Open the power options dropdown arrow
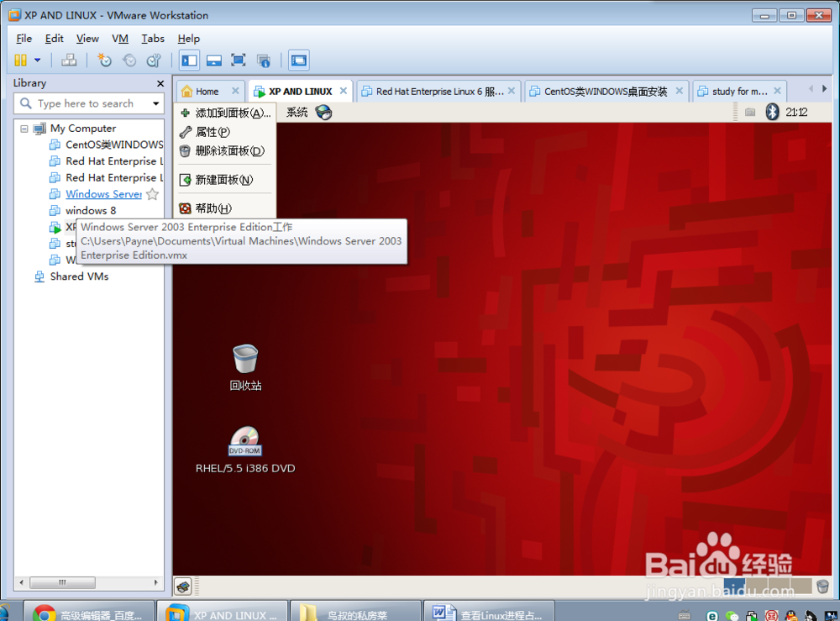The image size is (840, 621). (38, 60)
